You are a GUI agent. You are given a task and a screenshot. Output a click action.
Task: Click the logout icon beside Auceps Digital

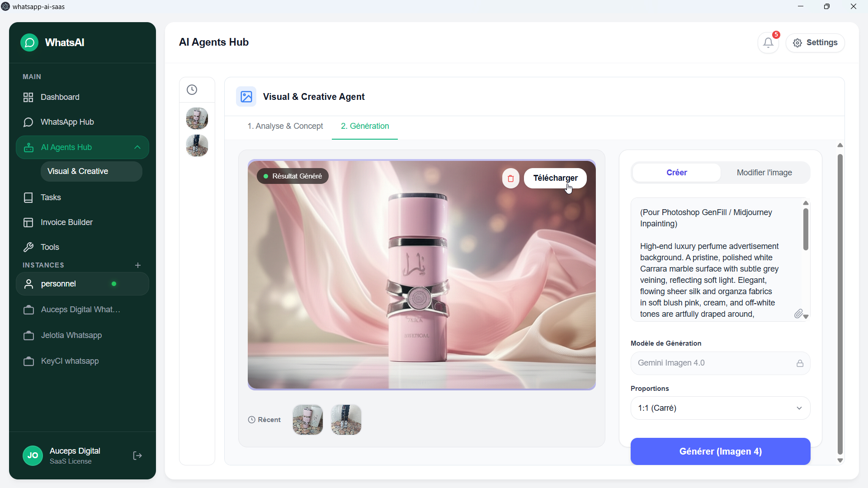point(137,455)
